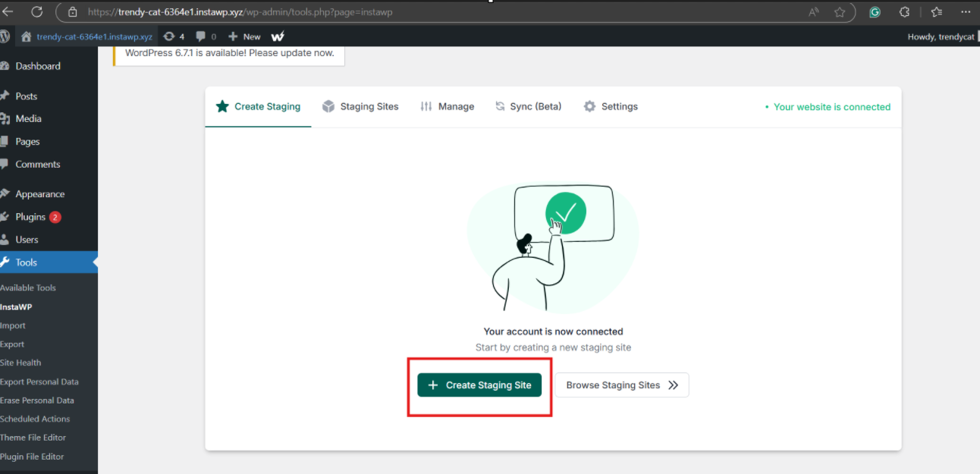
Task: Click the Browse Staging Sites button
Action: 622,385
